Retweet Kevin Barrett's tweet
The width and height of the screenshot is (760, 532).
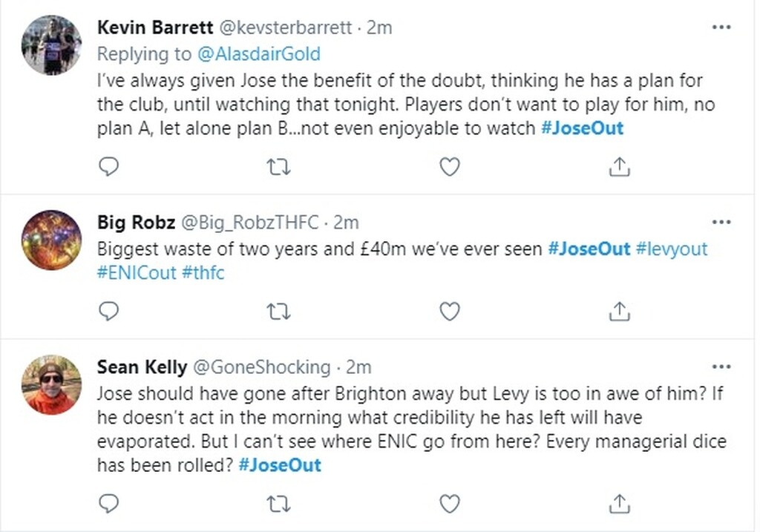(x=278, y=167)
